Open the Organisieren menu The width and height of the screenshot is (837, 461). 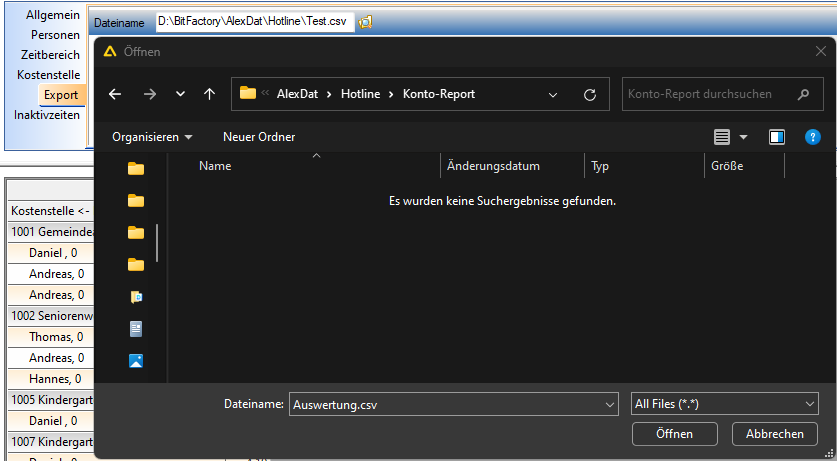(152, 137)
